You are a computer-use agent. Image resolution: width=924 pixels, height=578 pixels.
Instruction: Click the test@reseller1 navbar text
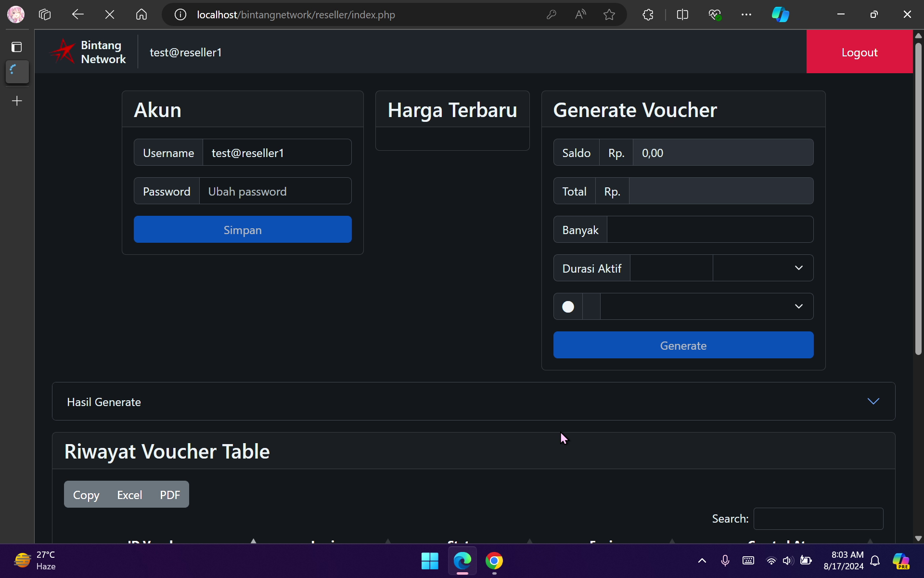pos(186,52)
